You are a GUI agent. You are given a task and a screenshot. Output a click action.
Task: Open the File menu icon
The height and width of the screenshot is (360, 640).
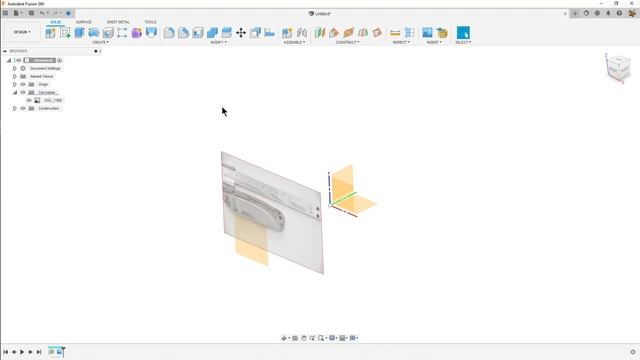coord(17,13)
